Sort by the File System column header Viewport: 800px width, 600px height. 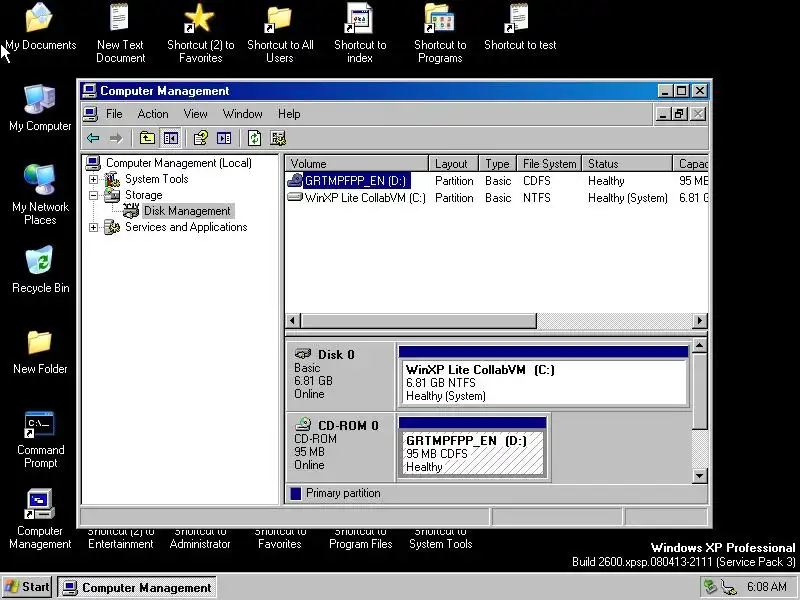tap(549, 164)
